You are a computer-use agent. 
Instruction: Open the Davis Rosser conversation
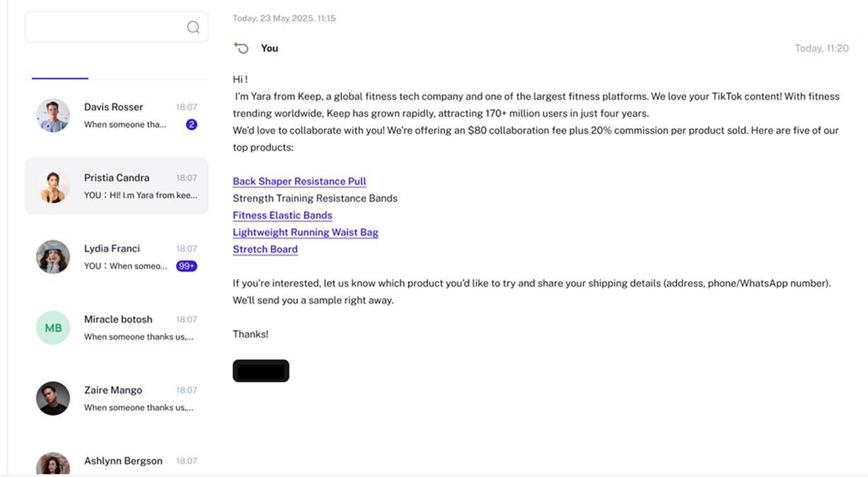pyautogui.click(x=117, y=115)
